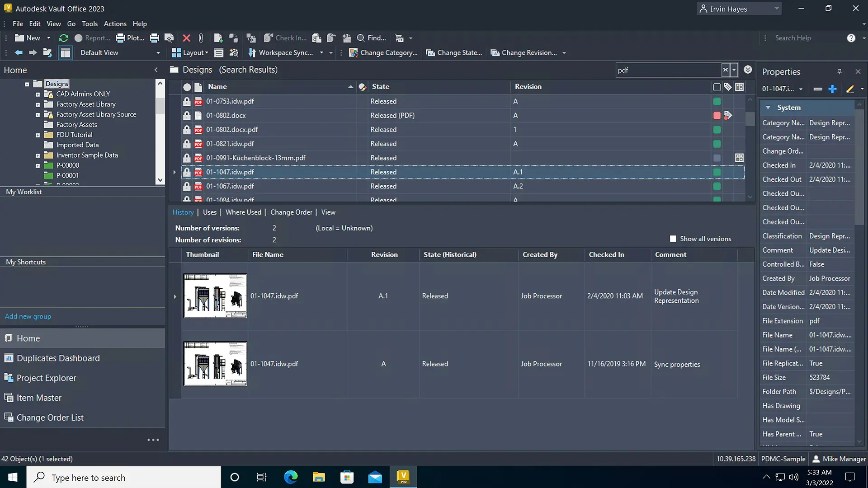Open the Actions menu
Image resolution: width=868 pixels, height=488 pixels.
point(115,23)
